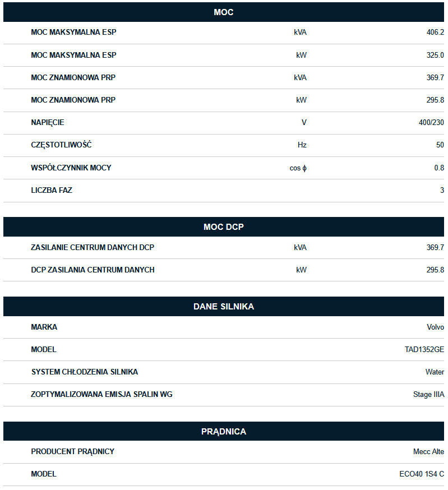The image size is (448, 490).
Task: Click the Mecc Alte manufacturer value
Action: (x=428, y=451)
